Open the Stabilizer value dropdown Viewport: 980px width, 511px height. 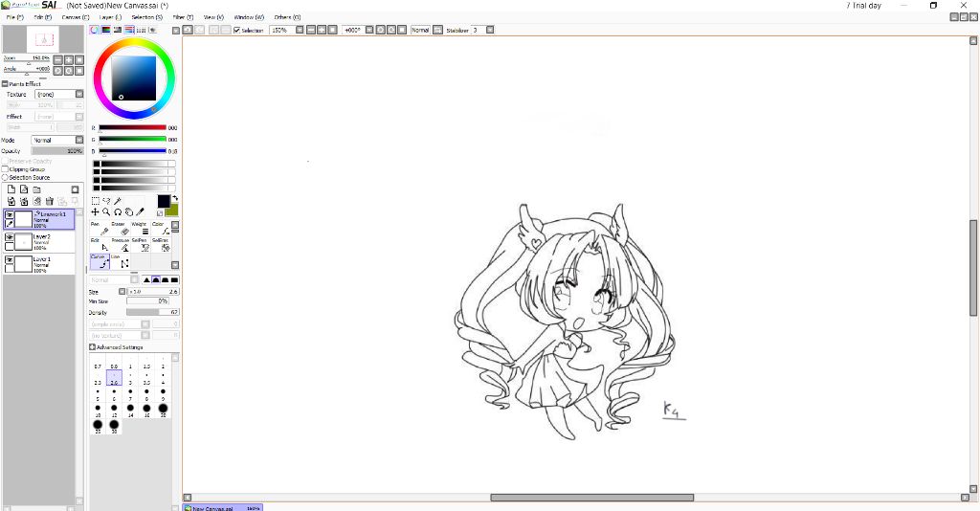[x=490, y=30]
